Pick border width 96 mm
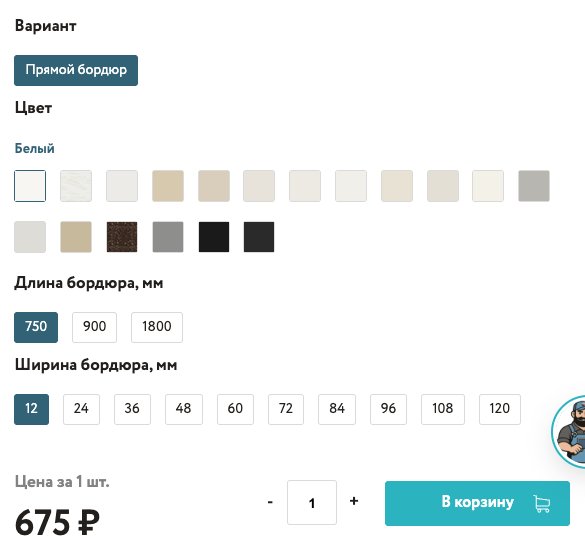 (x=388, y=409)
